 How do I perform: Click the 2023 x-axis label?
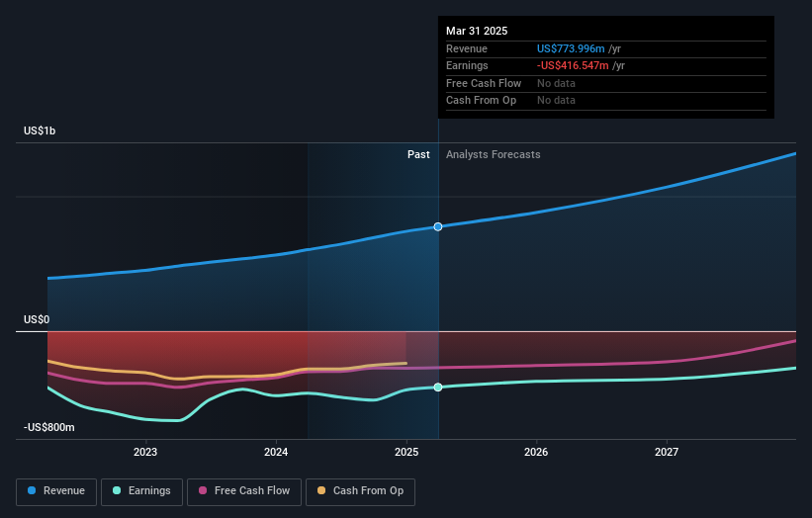click(145, 452)
